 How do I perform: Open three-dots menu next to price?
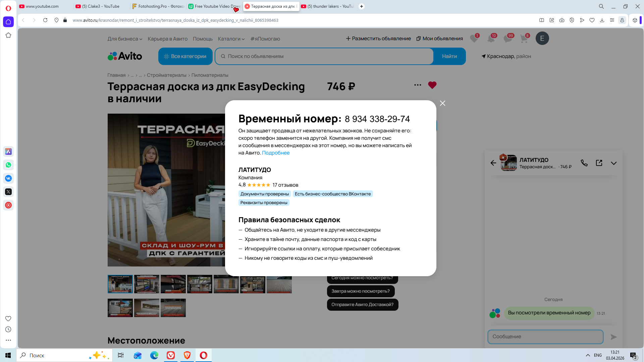click(418, 85)
